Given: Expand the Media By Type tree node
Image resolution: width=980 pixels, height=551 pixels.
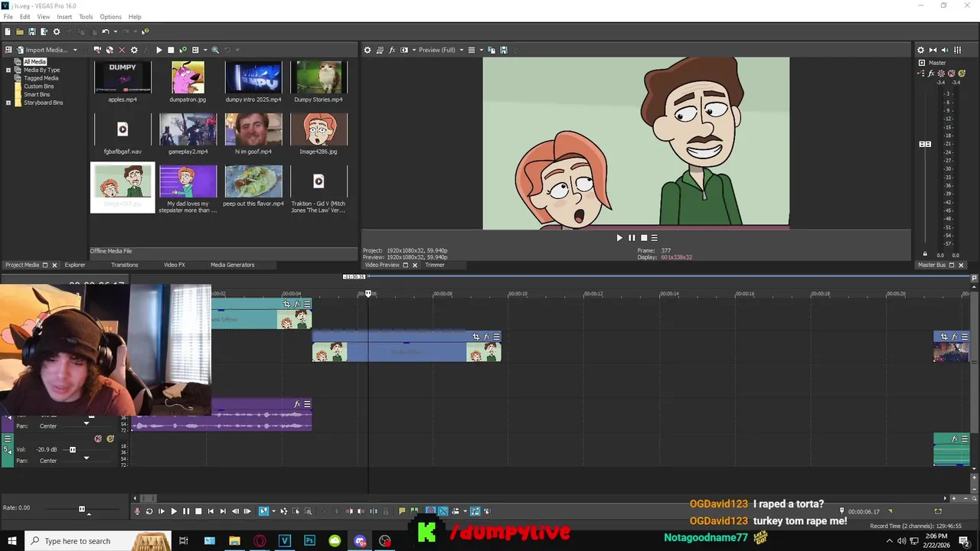Looking at the screenshot, I should (x=8, y=70).
